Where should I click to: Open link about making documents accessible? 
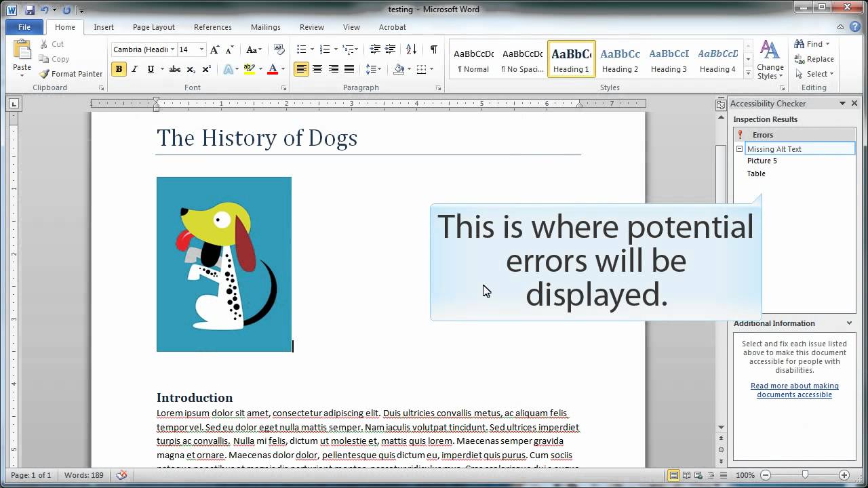pyautogui.click(x=795, y=390)
